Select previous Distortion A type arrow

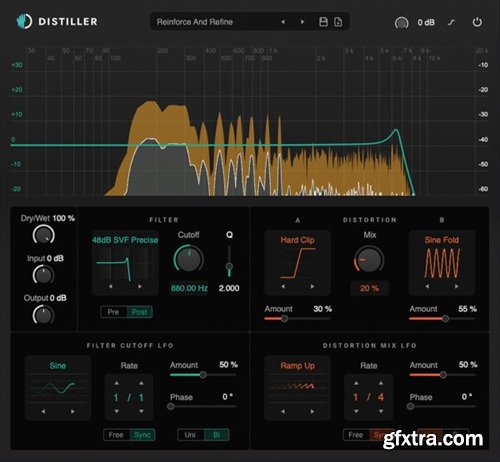coord(283,286)
